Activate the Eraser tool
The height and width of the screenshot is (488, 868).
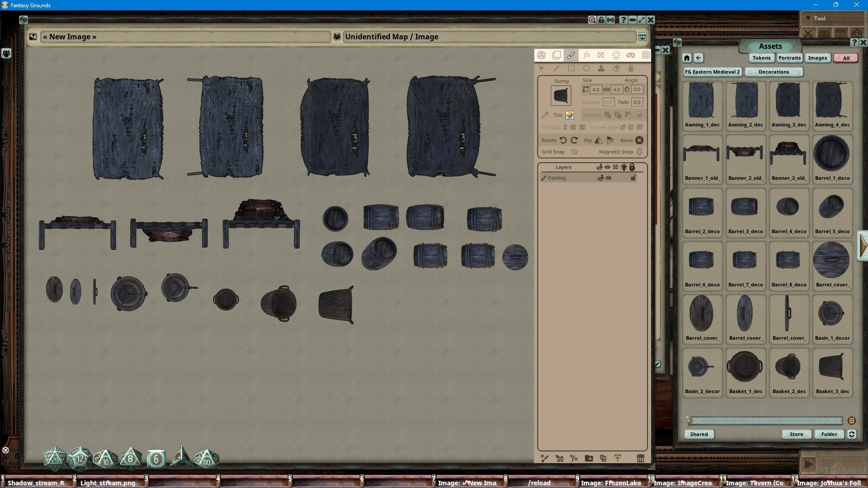pyautogui.click(x=616, y=68)
